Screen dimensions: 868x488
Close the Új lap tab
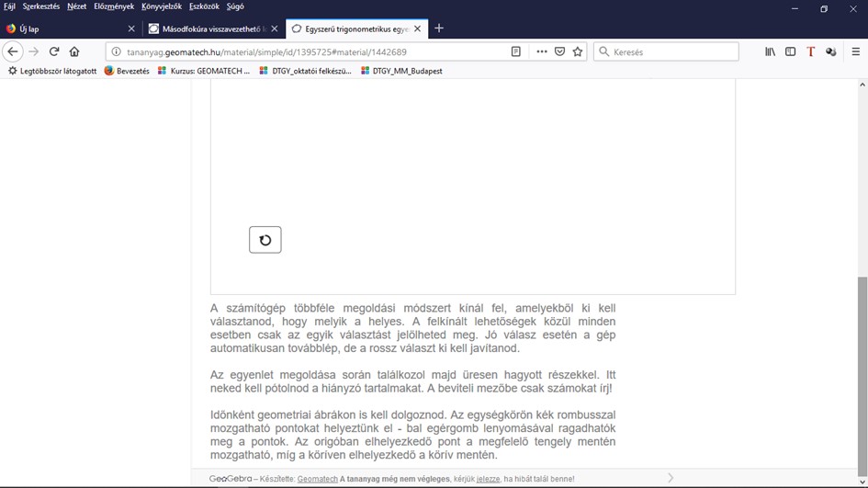[x=131, y=28]
